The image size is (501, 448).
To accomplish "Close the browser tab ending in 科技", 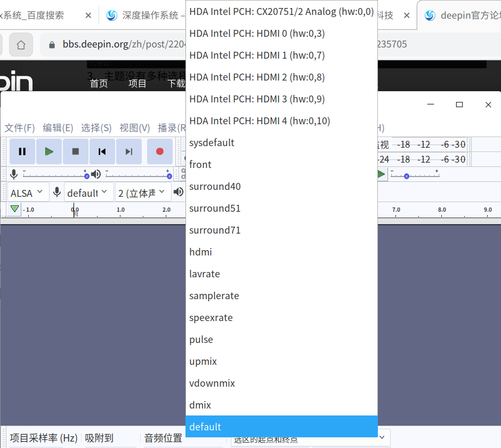I will click(x=407, y=15).
